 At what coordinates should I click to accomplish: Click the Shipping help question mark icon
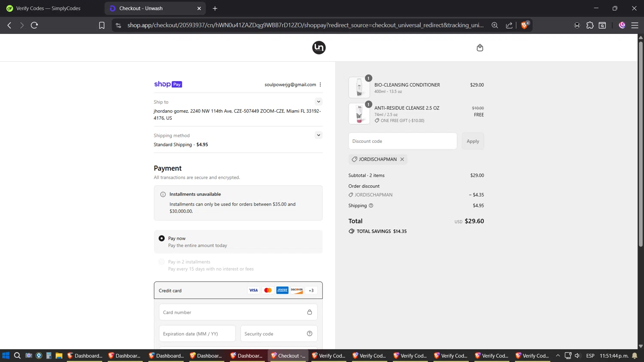pos(371,205)
